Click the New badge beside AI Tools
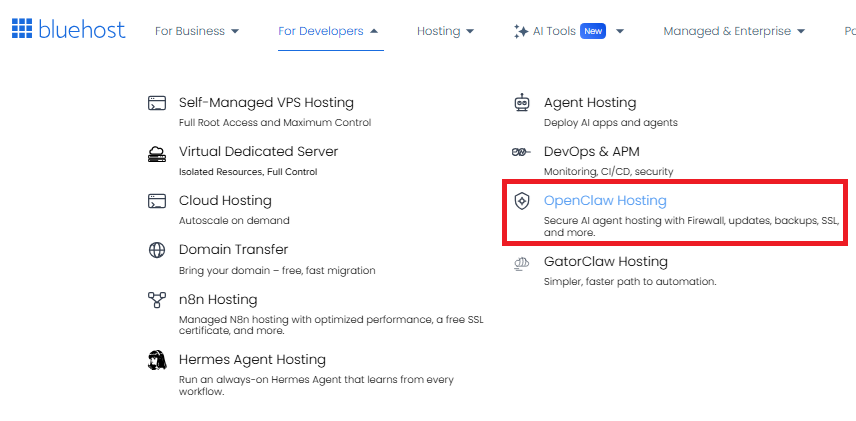856x421 pixels. [593, 31]
